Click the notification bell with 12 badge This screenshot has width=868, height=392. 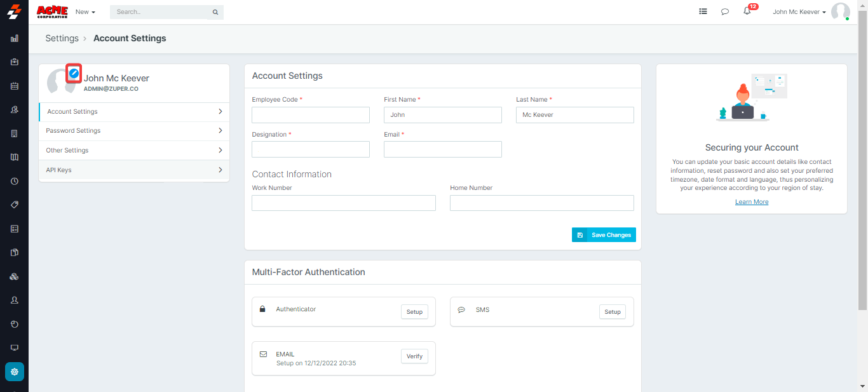point(747,11)
